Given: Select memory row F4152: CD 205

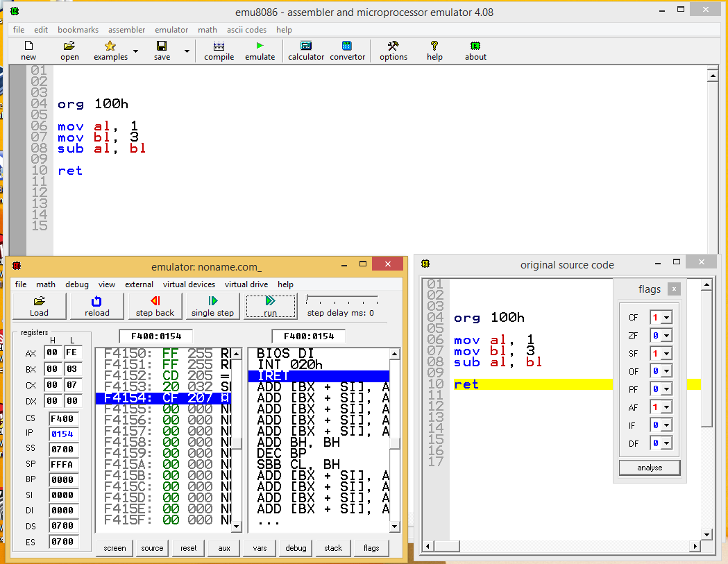Looking at the screenshot, I should click(x=162, y=375).
